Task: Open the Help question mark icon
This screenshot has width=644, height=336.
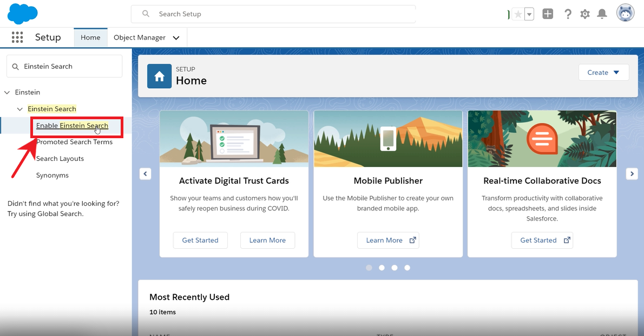Action: (568, 15)
